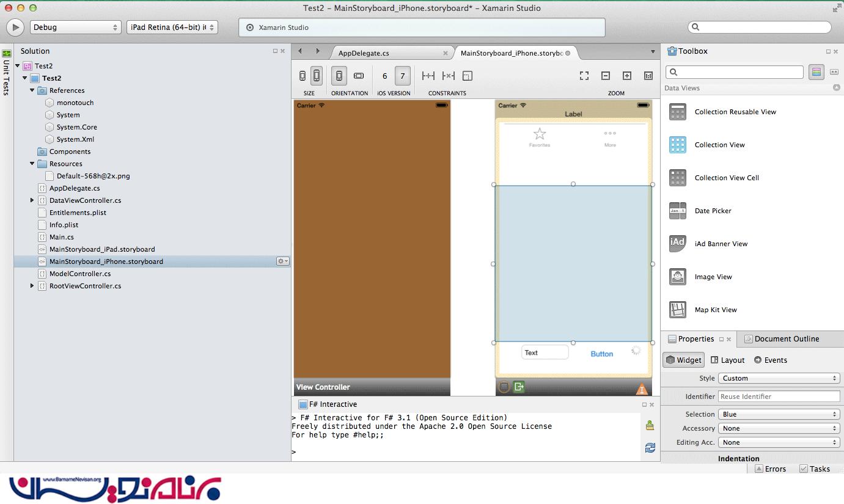Expand the DataViewController.cs node
Screen dimensions: 844x504
[x=32, y=200]
